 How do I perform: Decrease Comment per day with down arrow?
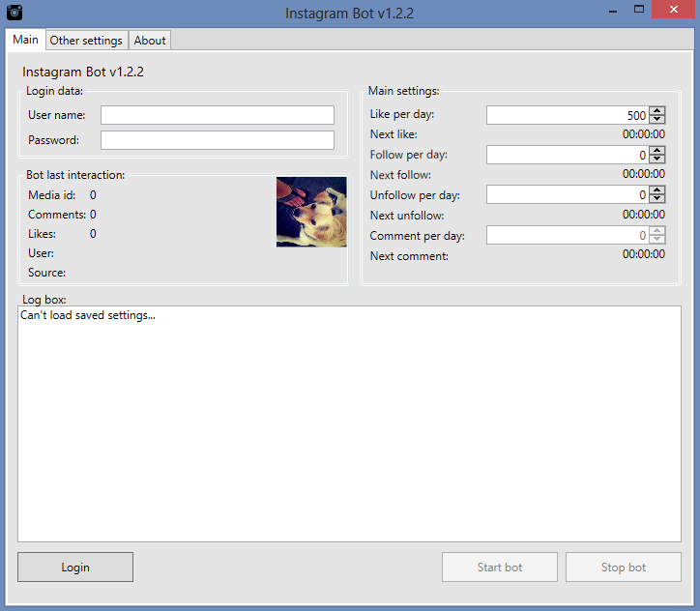coord(657,239)
